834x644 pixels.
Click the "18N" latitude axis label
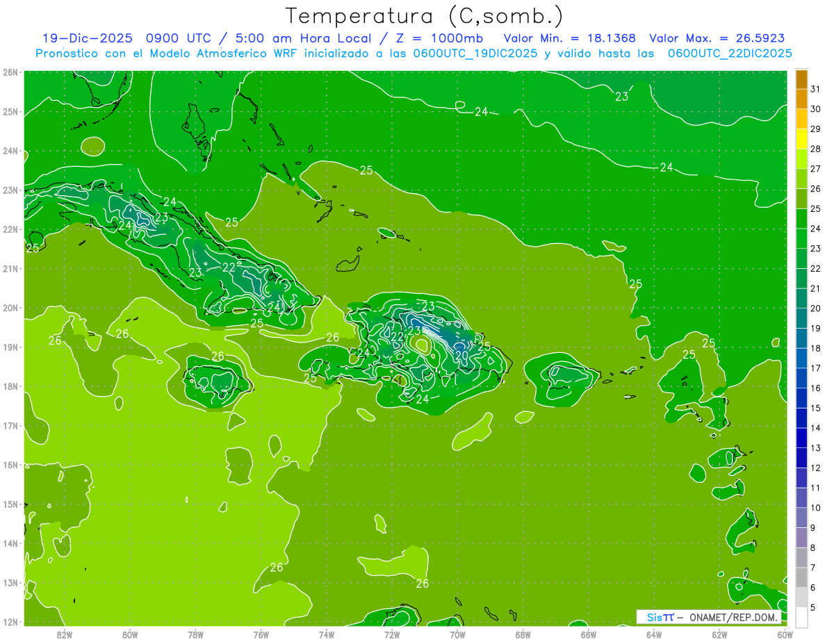click(x=10, y=386)
